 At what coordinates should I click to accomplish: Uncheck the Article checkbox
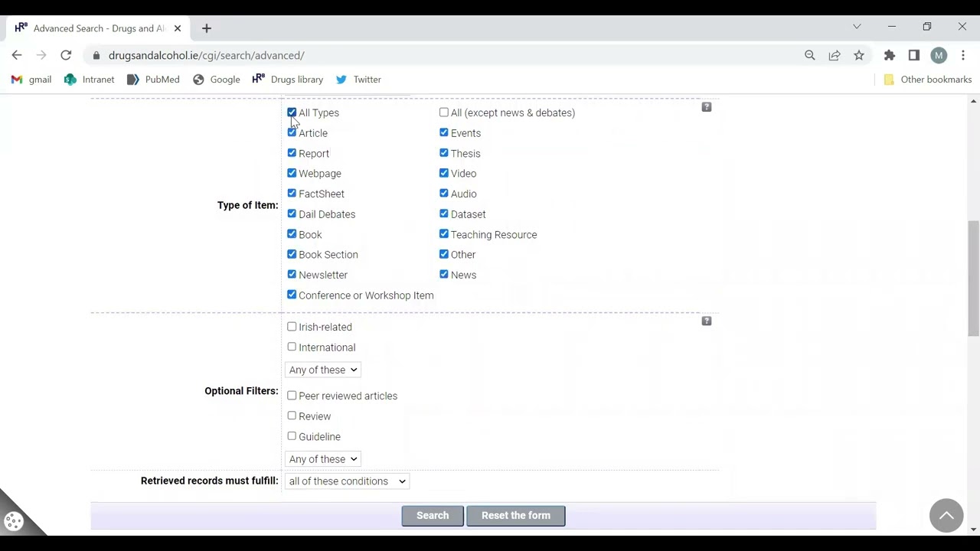[292, 133]
